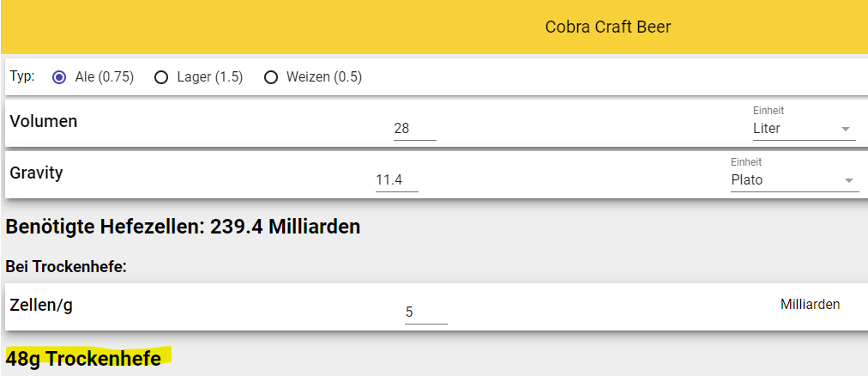This screenshot has width=868, height=376.
Task: Click the Cobra Craft Beer title
Action: click(x=607, y=27)
